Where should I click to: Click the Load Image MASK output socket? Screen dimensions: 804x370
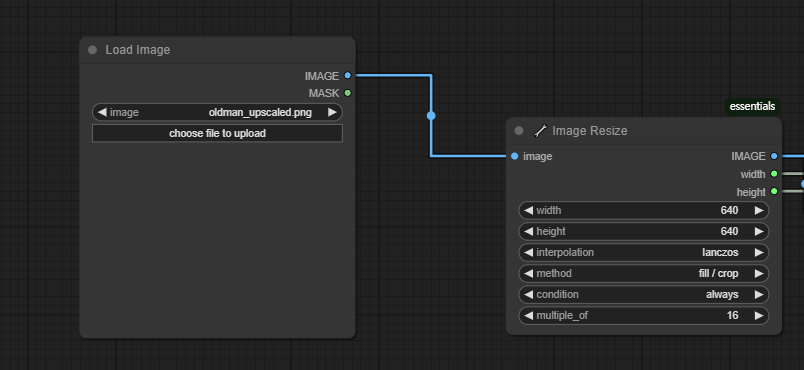(x=348, y=93)
